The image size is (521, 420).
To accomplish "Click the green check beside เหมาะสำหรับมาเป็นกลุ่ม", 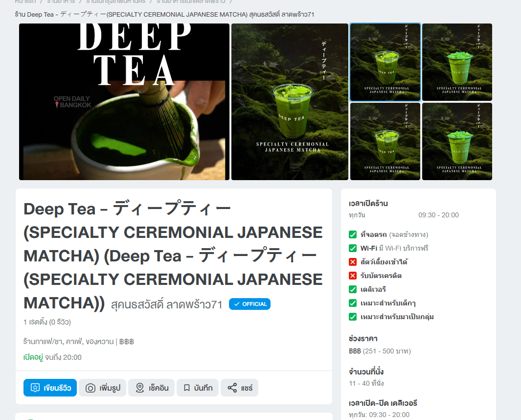I will 353,317.
